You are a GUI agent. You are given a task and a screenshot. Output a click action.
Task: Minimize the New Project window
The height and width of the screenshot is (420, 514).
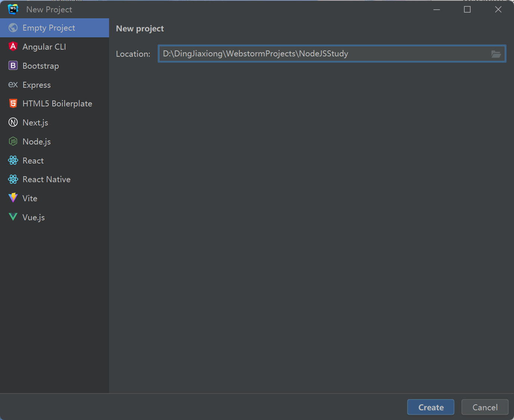437,9
